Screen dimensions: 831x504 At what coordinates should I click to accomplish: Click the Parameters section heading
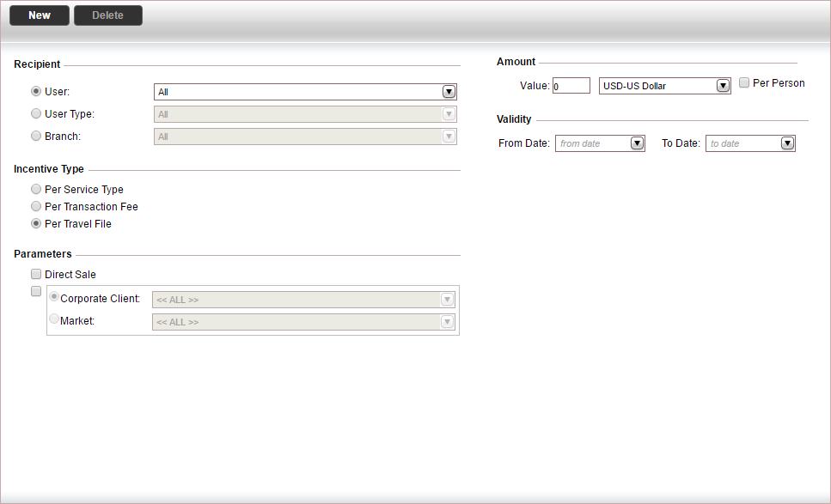click(43, 254)
